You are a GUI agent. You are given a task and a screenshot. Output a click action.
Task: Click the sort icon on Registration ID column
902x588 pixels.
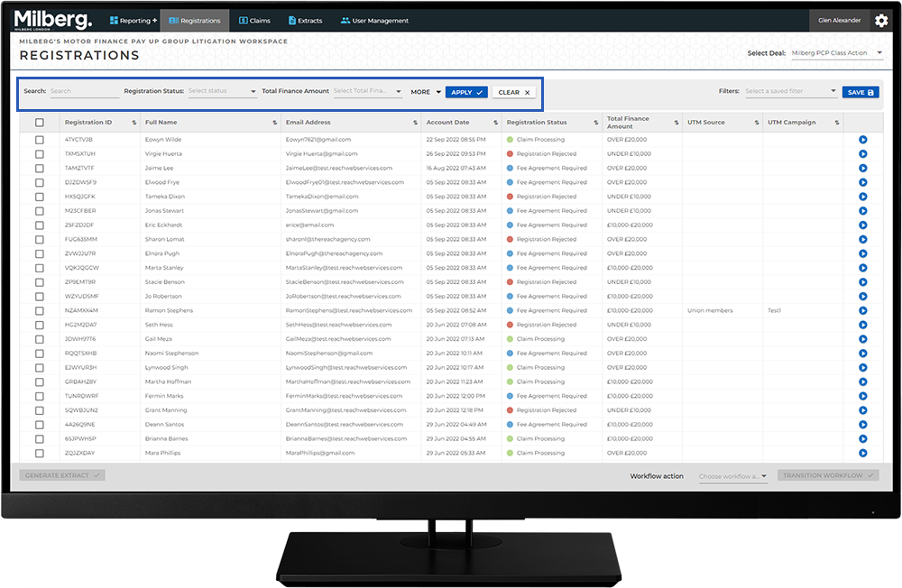coord(134,123)
